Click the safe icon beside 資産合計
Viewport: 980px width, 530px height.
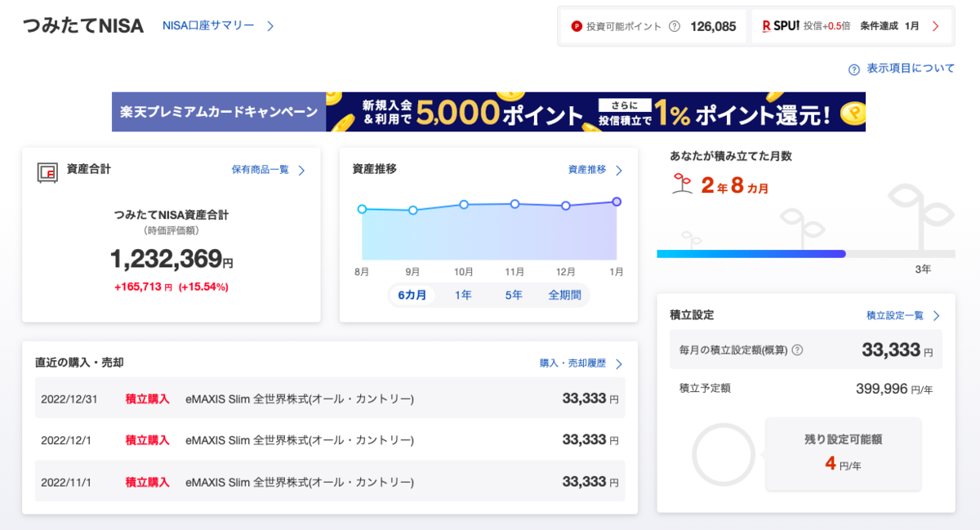click(47, 171)
